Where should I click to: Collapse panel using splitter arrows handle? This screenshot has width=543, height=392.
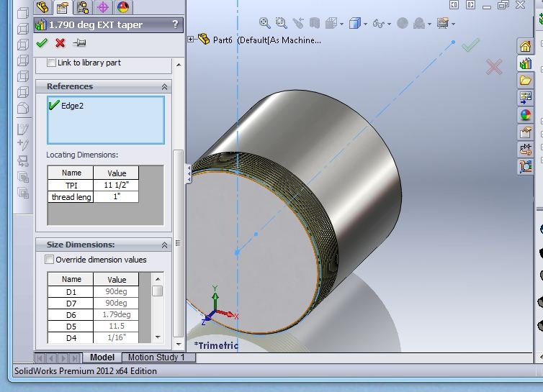tap(189, 173)
